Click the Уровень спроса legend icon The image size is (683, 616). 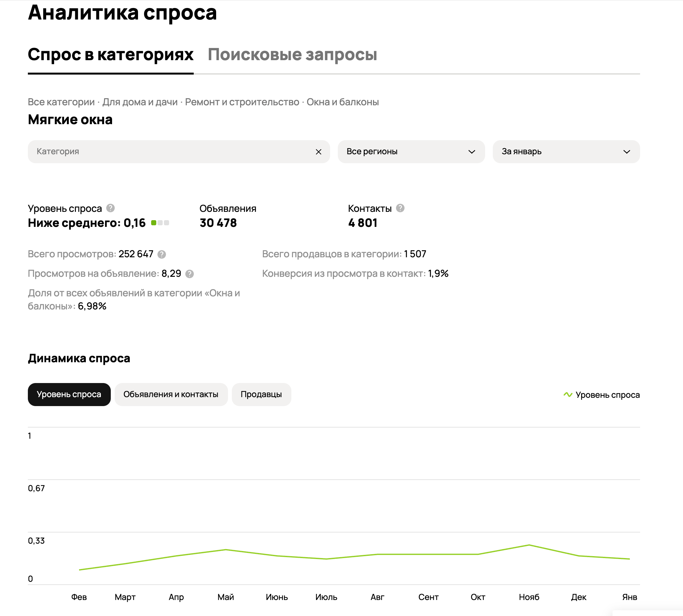[567, 395]
